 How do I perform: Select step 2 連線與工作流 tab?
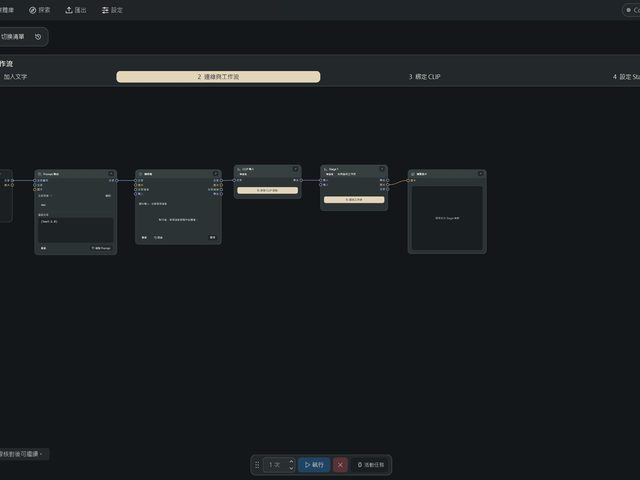coord(218,77)
